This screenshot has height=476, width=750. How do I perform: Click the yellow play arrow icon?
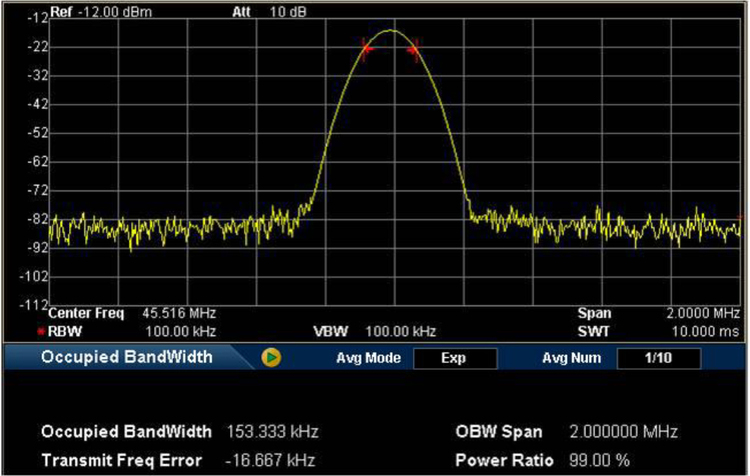(x=272, y=357)
